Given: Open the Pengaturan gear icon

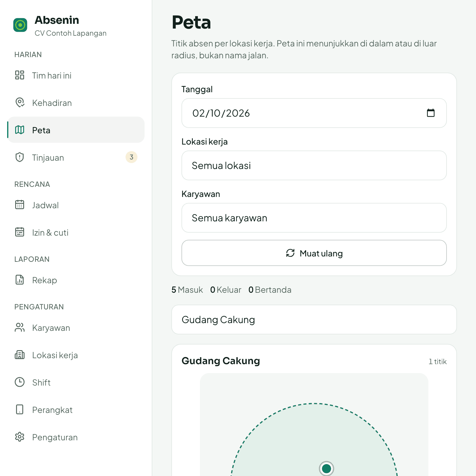Looking at the screenshot, I should [x=20, y=437].
